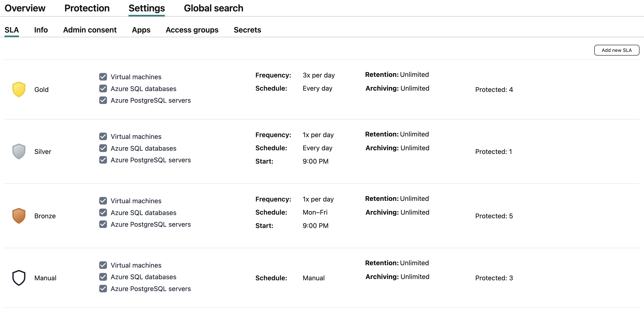Open the Overview tab
Image resolution: width=644 pixels, height=310 pixels.
pyautogui.click(x=25, y=8)
